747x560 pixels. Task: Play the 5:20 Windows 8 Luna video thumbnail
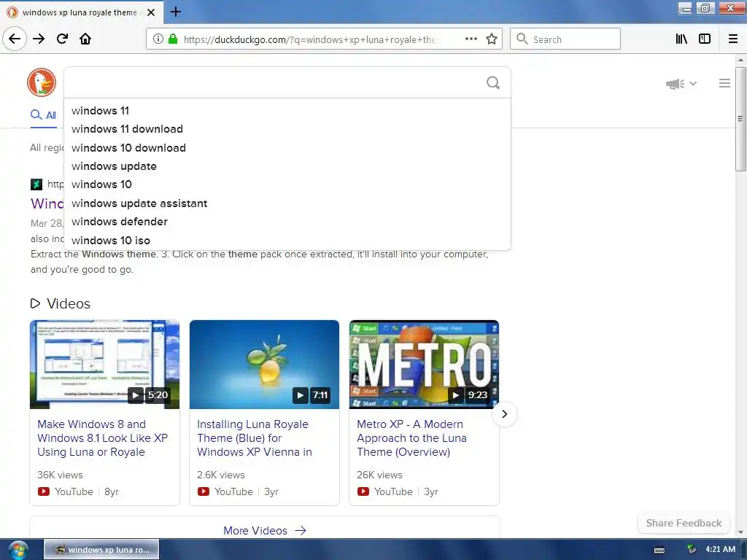tap(105, 365)
